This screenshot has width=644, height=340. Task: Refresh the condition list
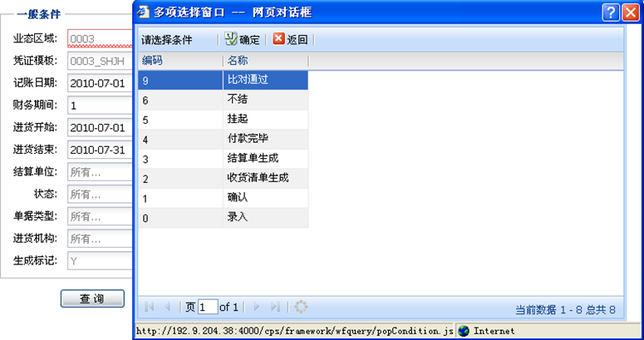[x=301, y=307]
